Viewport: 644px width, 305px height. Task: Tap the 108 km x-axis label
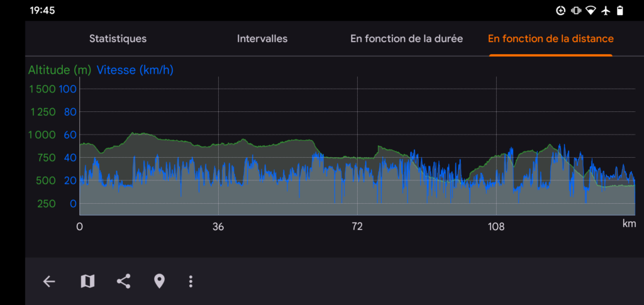[496, 226]
